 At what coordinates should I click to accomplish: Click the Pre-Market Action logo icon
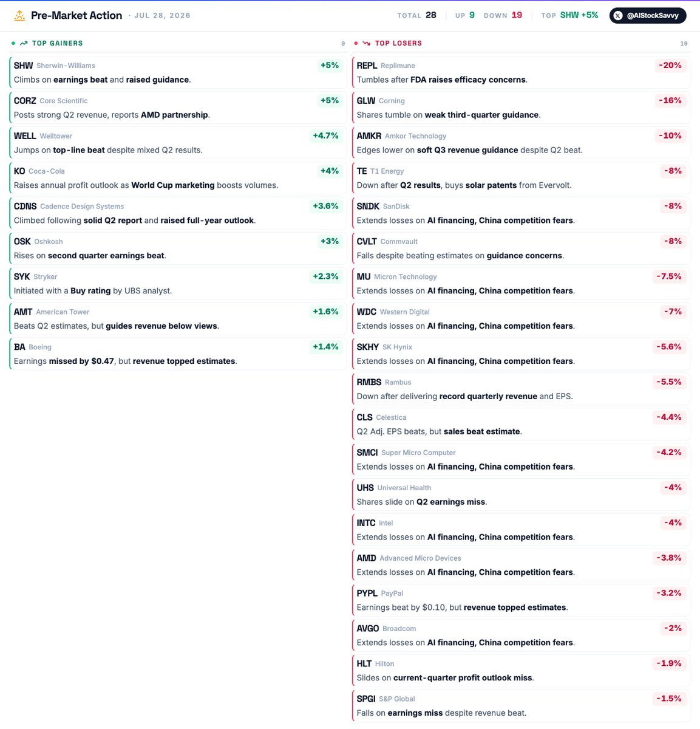coord(19,16)
